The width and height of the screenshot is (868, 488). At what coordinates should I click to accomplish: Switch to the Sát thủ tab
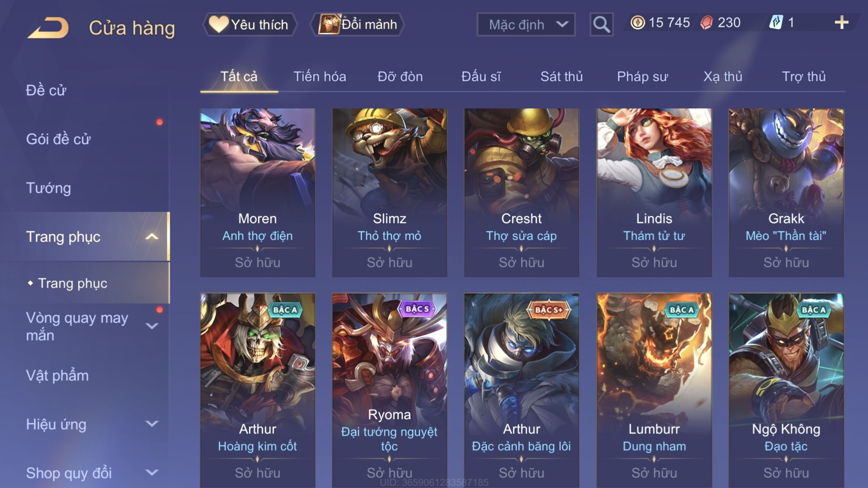pos(561,76)
